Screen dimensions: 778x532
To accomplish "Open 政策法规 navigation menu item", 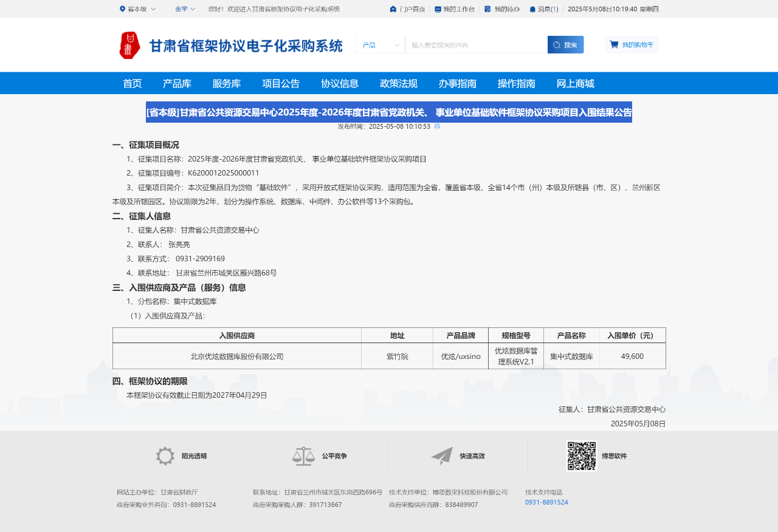I will pyautogui.click(x=399, y=84).
